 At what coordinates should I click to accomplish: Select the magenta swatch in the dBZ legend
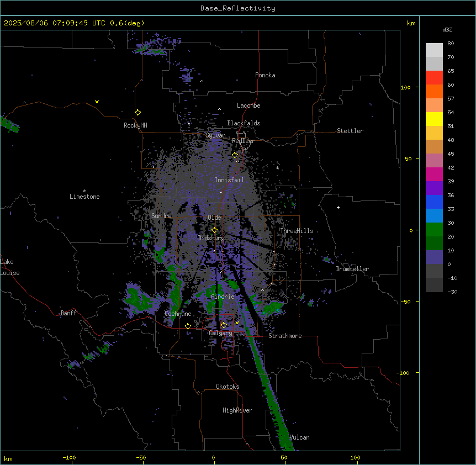[434, 174]
